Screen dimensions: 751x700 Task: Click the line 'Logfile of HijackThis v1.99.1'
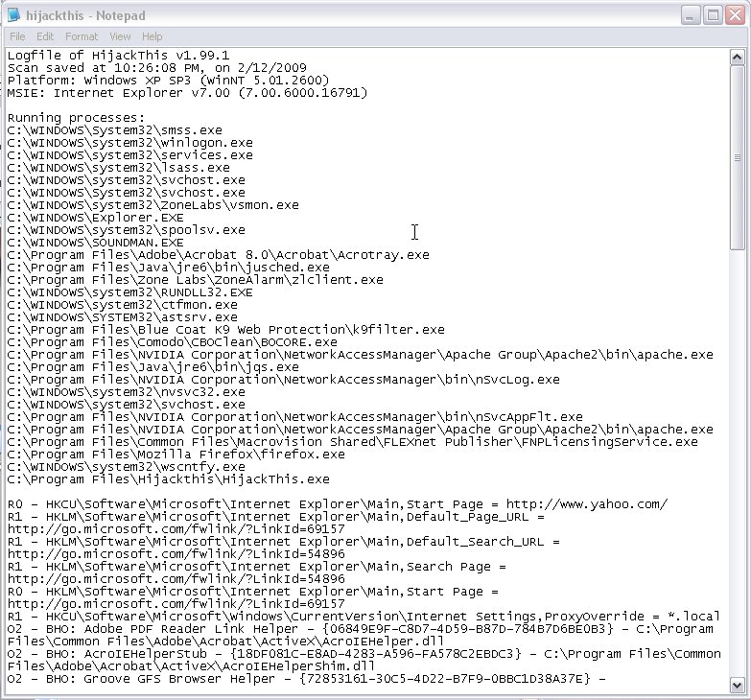pyautogui.click(x=118, y=56)
